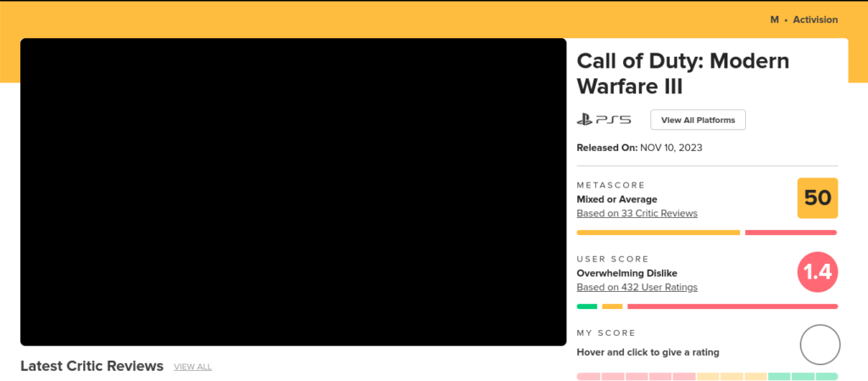Viewport: 868px width, 381px height.
Task: Click the M rating label
Action: pos(775,20)
